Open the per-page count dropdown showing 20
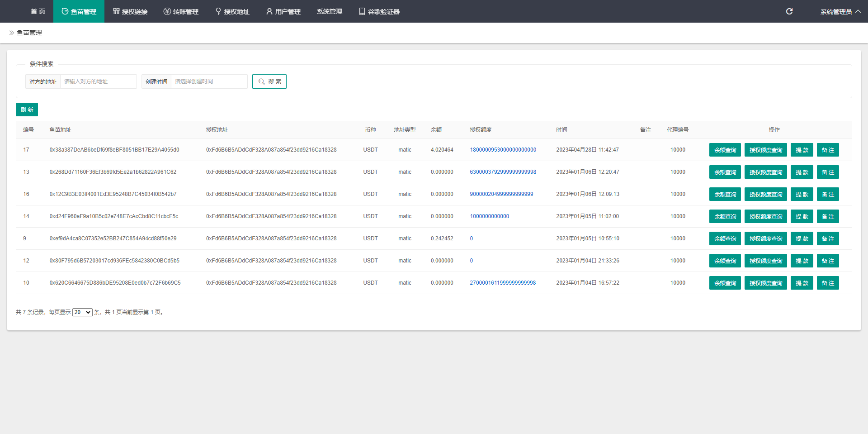 (82, 312)
